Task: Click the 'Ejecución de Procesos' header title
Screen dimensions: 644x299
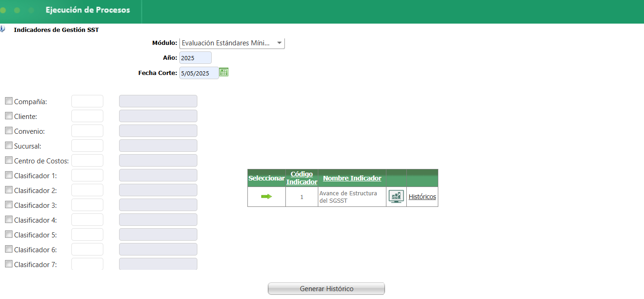Action: point(88,10)
